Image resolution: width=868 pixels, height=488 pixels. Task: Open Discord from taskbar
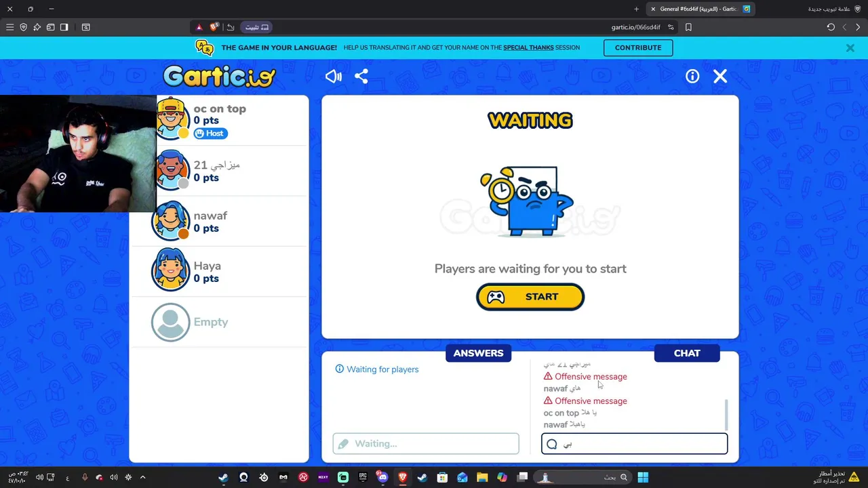pyautogui.click(x=382, y=477)
